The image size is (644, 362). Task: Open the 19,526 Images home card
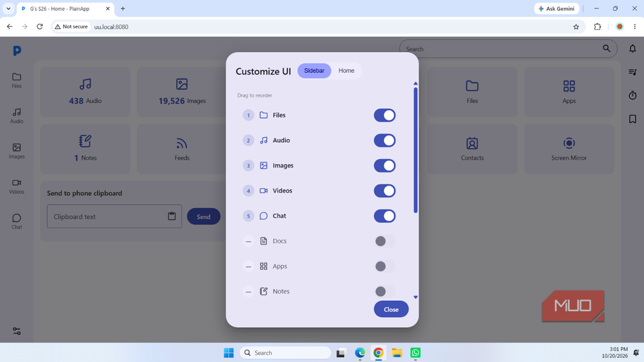pos(182,92)
